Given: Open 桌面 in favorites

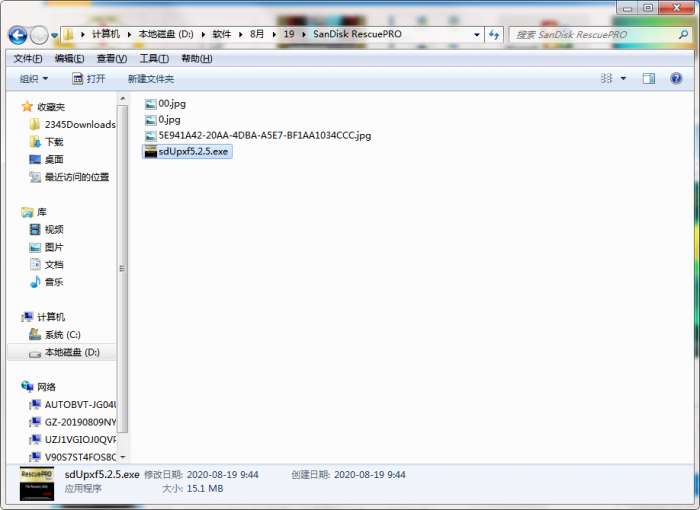Looking at the screenshot, I should (46, 159).
